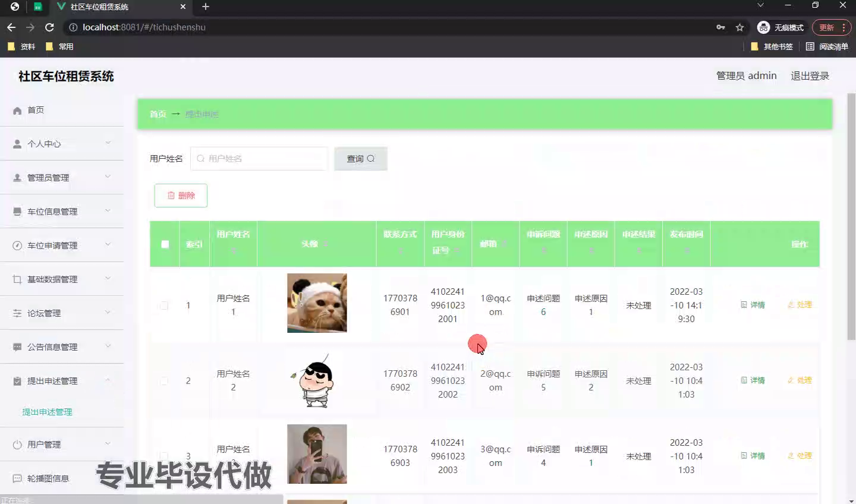The width and height of the screenshot is (856, 504).
Task: Click the browser forward arrow
Action: tap(30, 27)
